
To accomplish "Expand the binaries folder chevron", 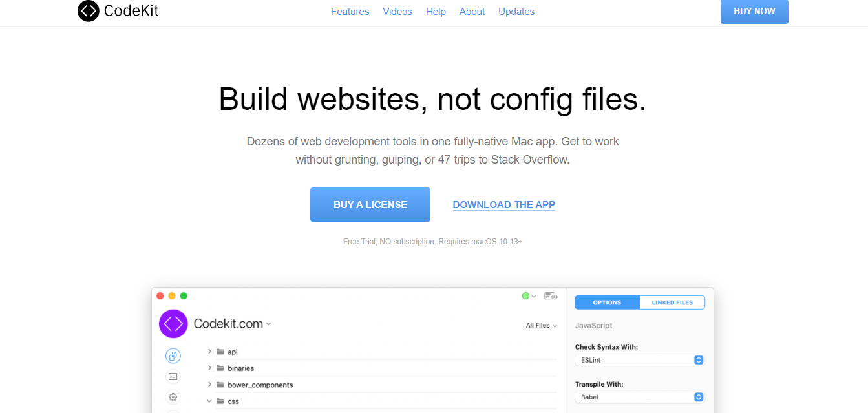I will coord(209,368).
